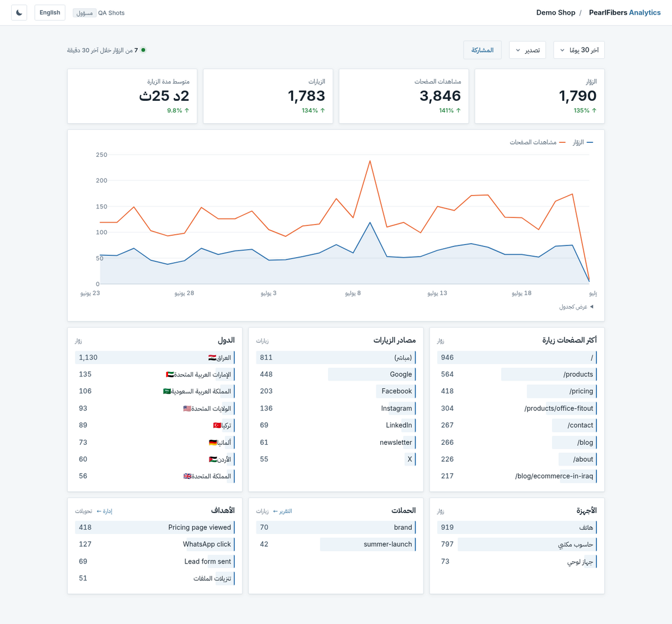Image resolution: width=672 pixels, height=624 pixels.
Task: Click the brand campaign row
Action: pyautogui.click(x=336, y=527)
